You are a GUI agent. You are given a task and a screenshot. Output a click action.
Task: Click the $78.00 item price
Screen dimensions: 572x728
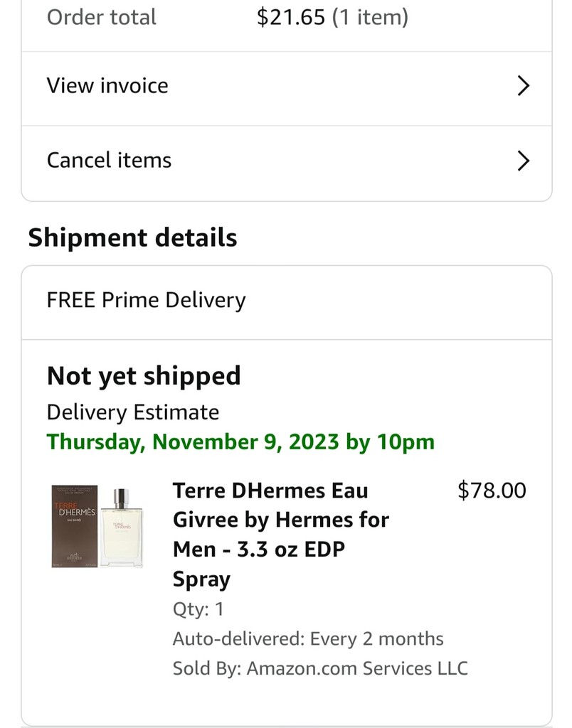pos(492,491)
